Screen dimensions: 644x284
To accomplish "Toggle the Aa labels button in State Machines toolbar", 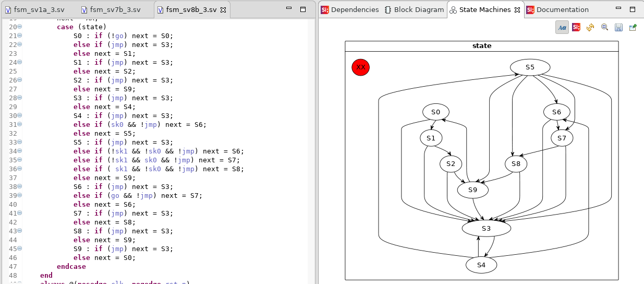I will coord(562,27).
